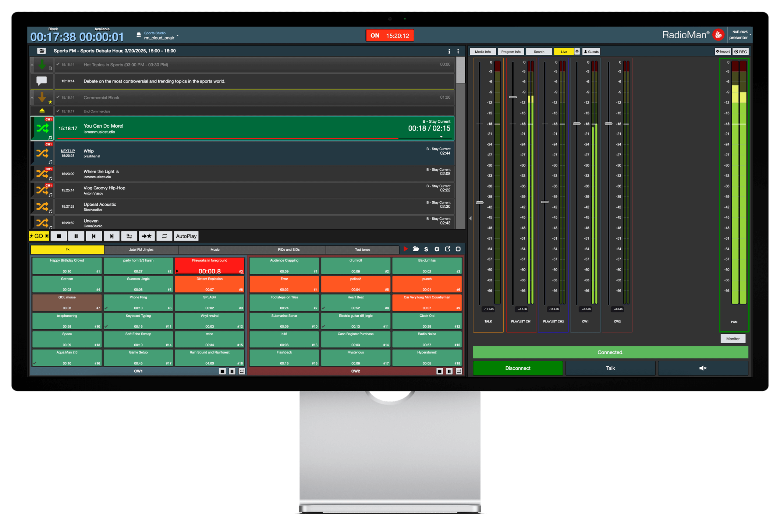Trigger the Happy Birthday Crowd cart

(x=67, y=266)
